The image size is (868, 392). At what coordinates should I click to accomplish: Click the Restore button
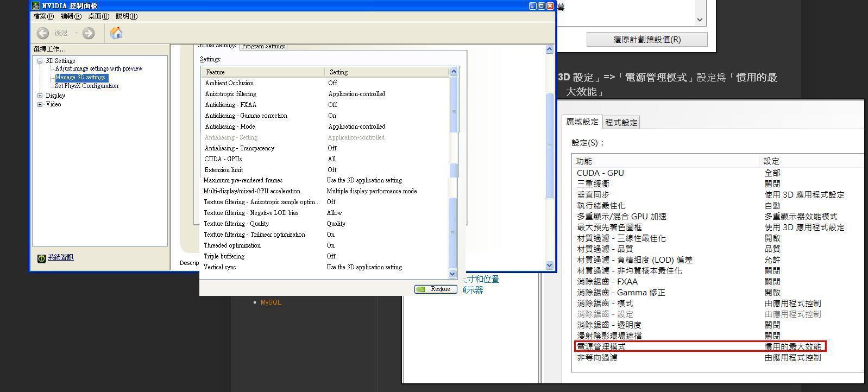click(436, 289)
